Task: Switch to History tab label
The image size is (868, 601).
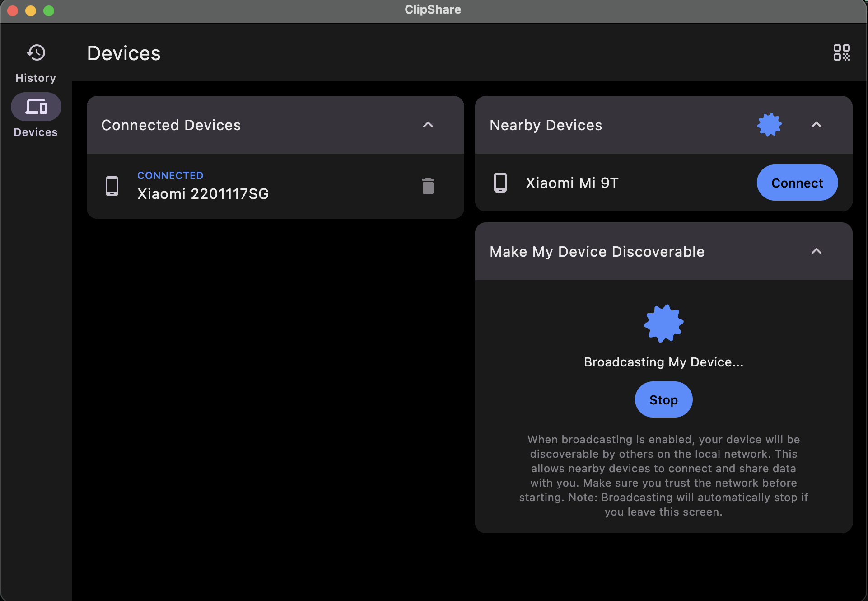Action: click(36, 78)
